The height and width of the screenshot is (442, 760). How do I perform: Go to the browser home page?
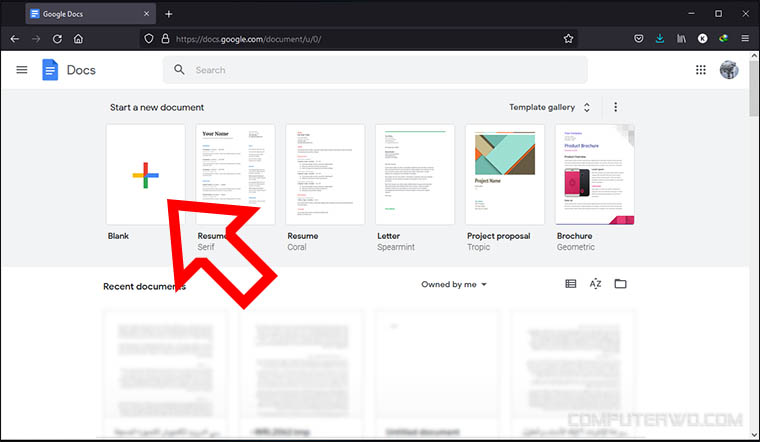click(x=79, y=39)
